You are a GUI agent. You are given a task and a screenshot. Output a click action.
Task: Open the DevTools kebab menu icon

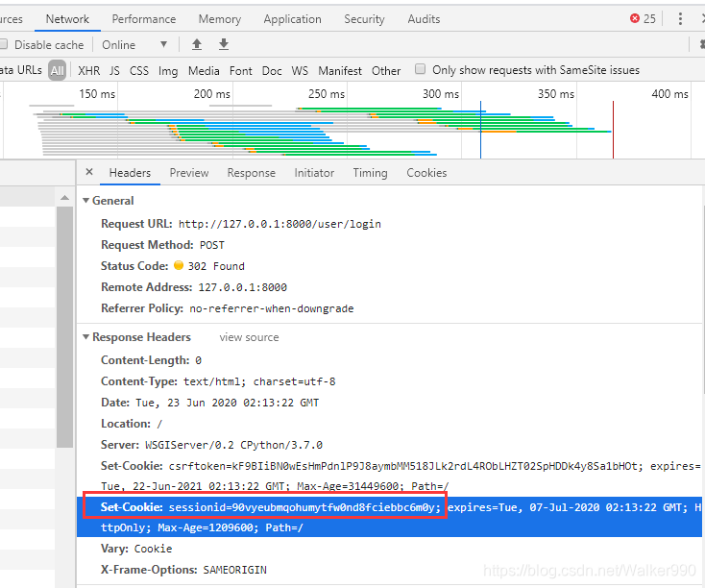pyautogui.click(x=680, y=19)
